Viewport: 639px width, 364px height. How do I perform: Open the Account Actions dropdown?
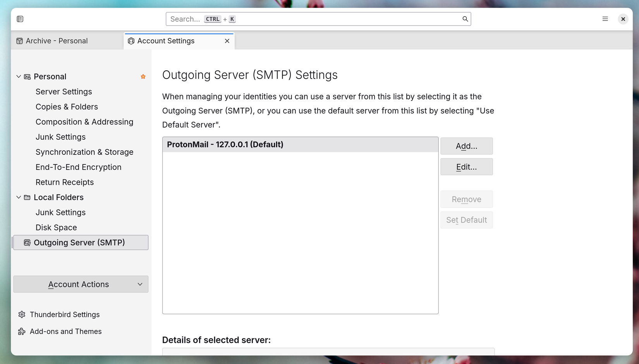[x=81, y=284]
